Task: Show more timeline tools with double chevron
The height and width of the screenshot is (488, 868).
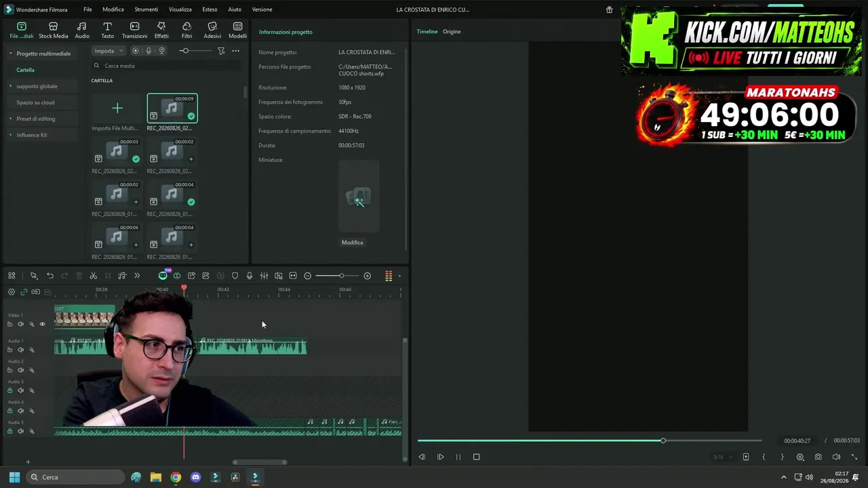Action: [x=137, y=276]
